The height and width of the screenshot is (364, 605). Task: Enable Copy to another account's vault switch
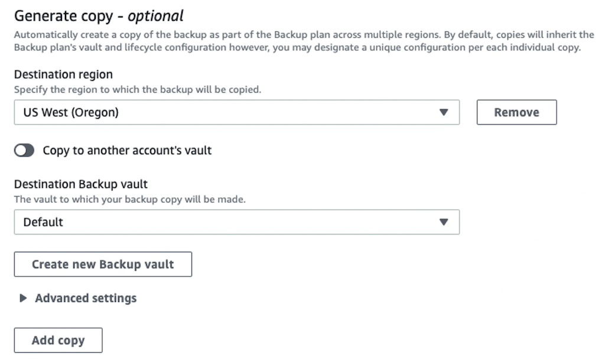[25, 151]
